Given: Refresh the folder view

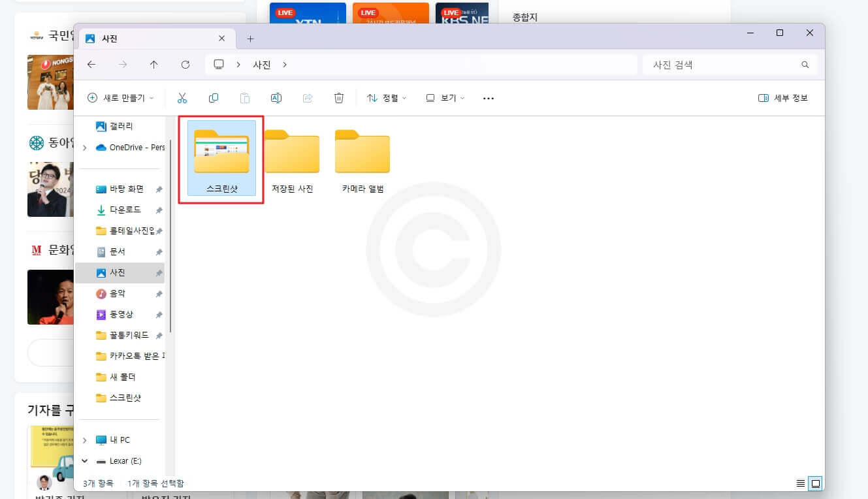Looking at the screenshot, I should pos(186,64).
